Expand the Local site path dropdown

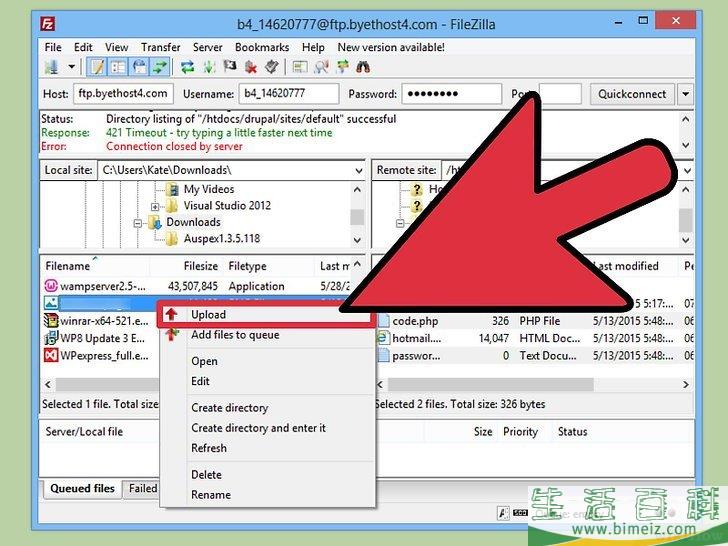click(x=359, y=170)
